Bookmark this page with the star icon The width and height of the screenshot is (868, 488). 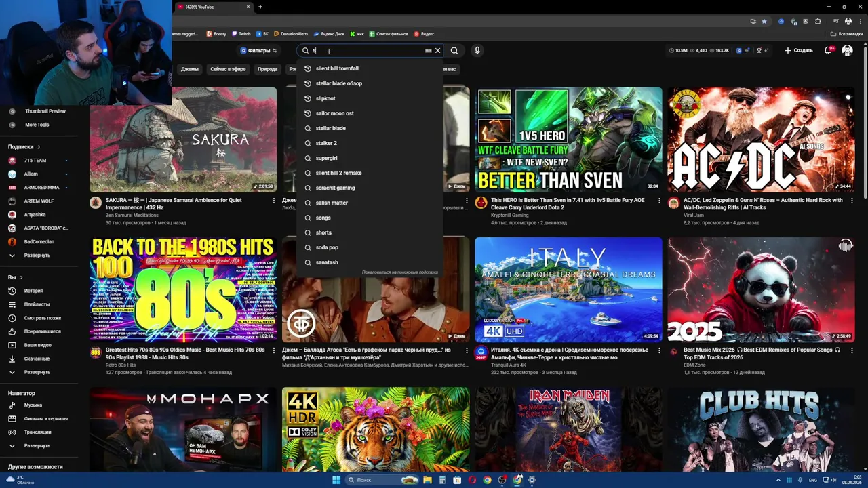pos(764,21)
